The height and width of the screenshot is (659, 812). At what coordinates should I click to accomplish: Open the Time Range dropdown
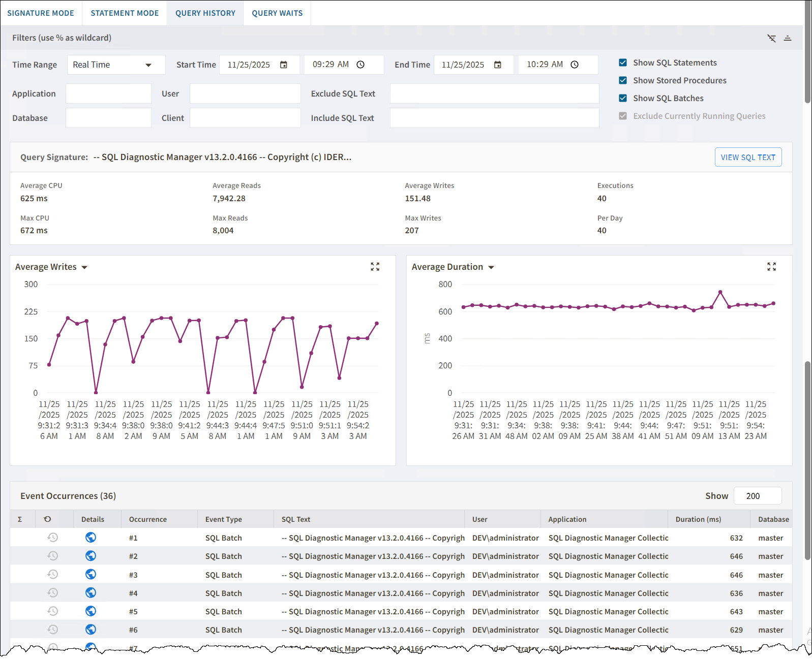[x=116, y=65]
